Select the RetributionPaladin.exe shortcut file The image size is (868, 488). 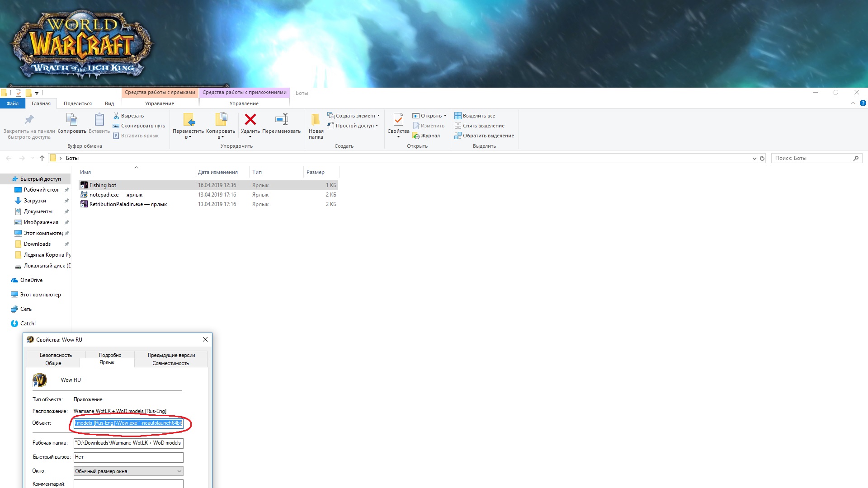coord(128,204)
